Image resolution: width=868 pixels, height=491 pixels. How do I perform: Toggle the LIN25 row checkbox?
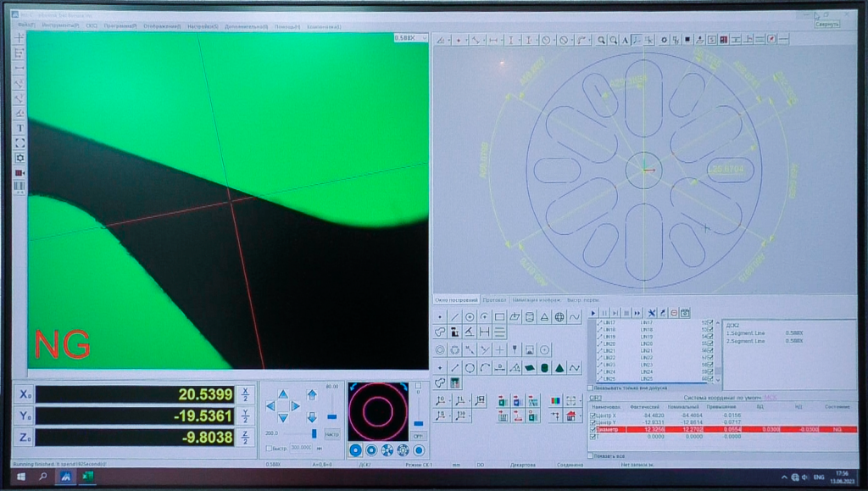click(x=710, y=379)
